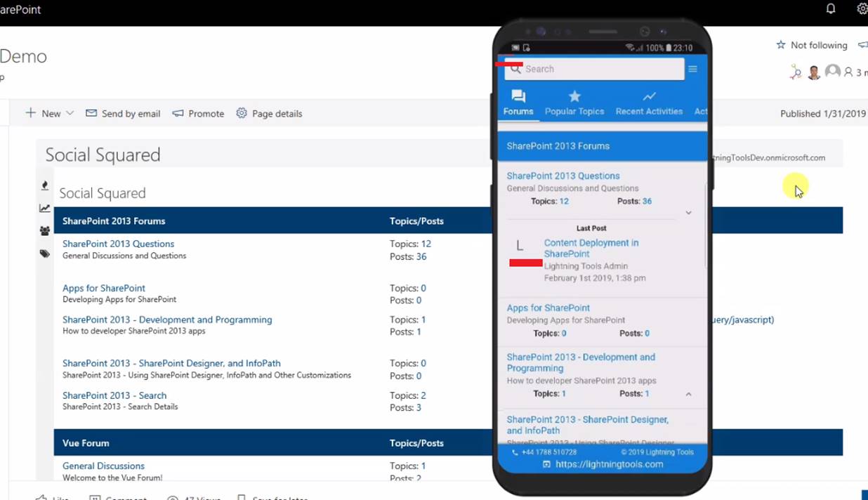Click the gray default user avatar
The width and height of the screenshot is (868, 500).
tap(833, 72)
